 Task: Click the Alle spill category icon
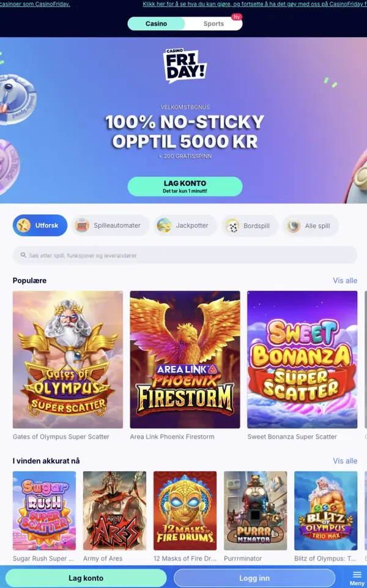(x=293, y=226)
